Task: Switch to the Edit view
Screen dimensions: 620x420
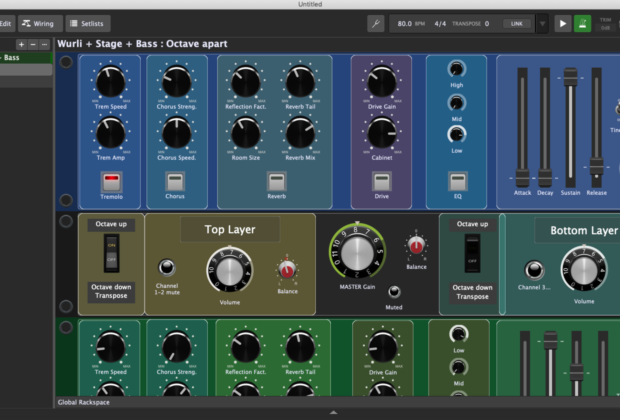Action: [6, 24]
